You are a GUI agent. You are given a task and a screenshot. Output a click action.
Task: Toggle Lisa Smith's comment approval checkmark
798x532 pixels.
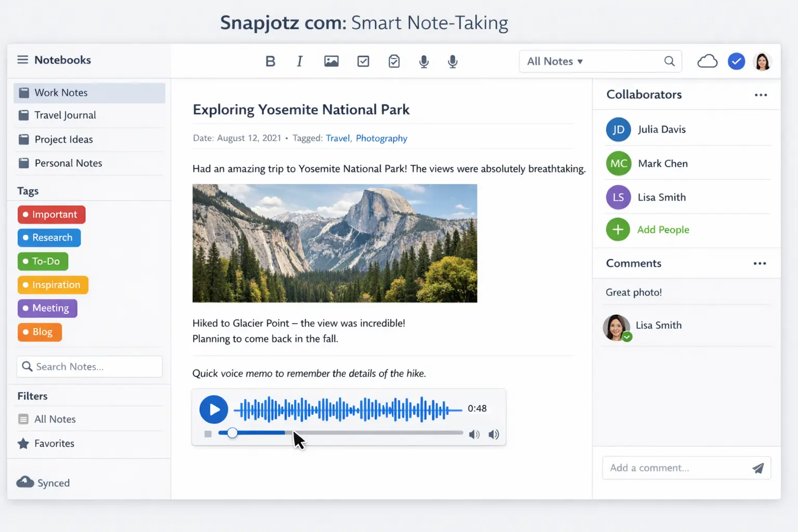click(x=627, y=337)
